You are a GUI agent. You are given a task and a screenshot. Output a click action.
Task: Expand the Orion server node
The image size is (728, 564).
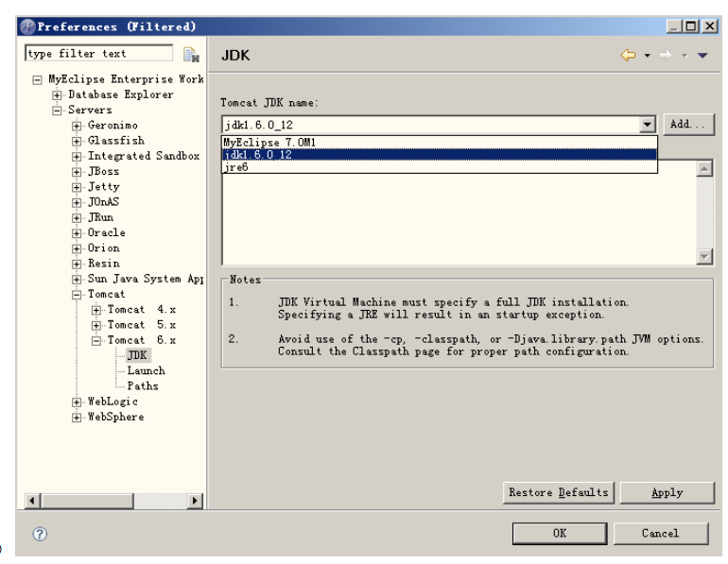[77, 248]
